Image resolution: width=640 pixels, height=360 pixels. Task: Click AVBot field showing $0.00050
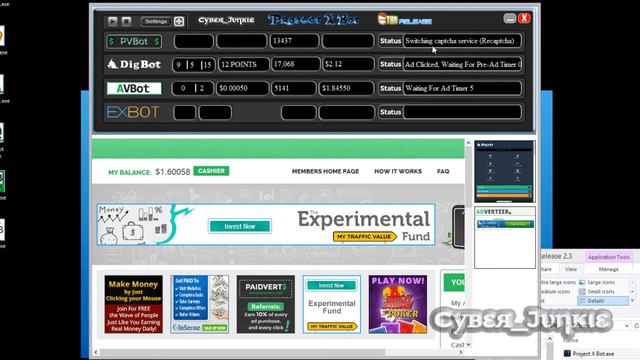(242, 88)
